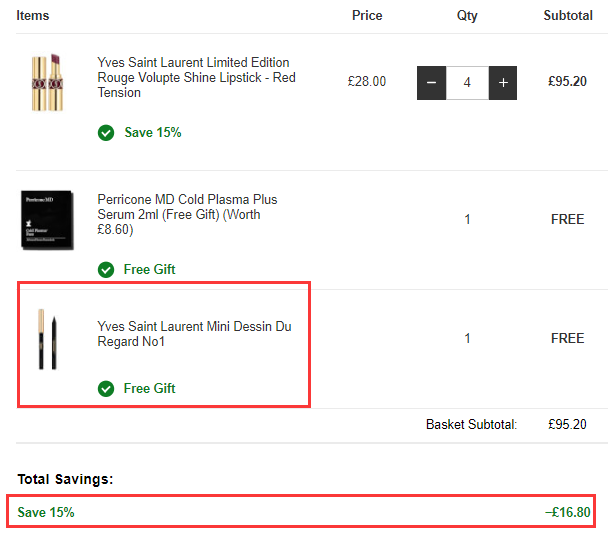This screenshot has height=533, width=608.
Task: Click the Save 15% label under lipstick
Action: [x=152, y=132]
